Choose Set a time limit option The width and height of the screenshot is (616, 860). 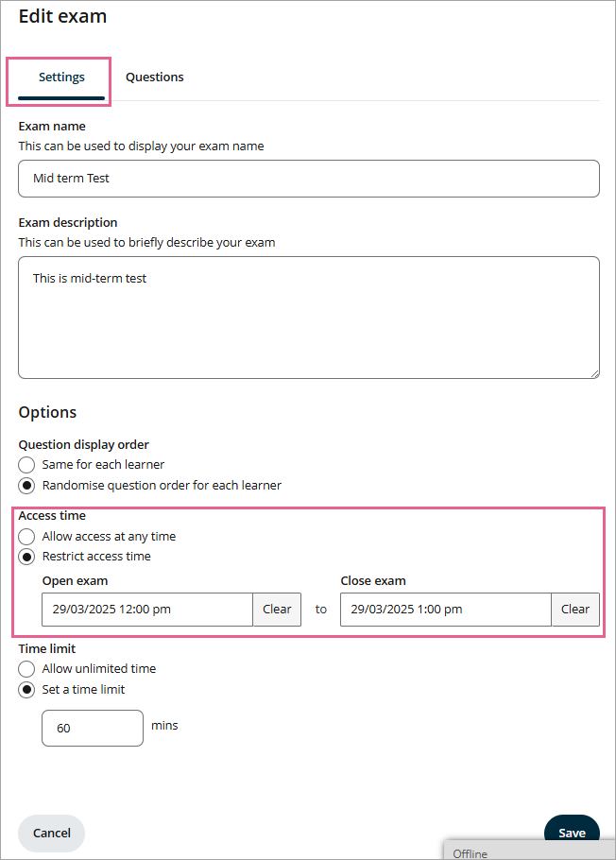27,690
